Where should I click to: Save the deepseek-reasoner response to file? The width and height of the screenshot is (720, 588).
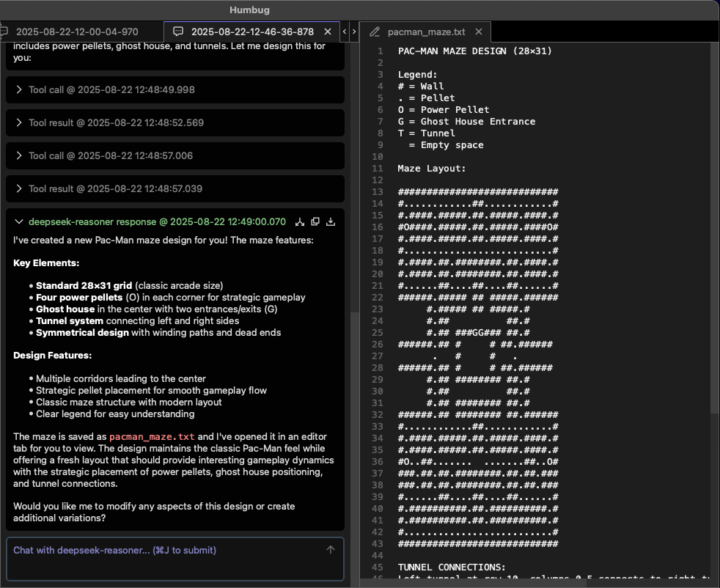[x=331, y=221]
